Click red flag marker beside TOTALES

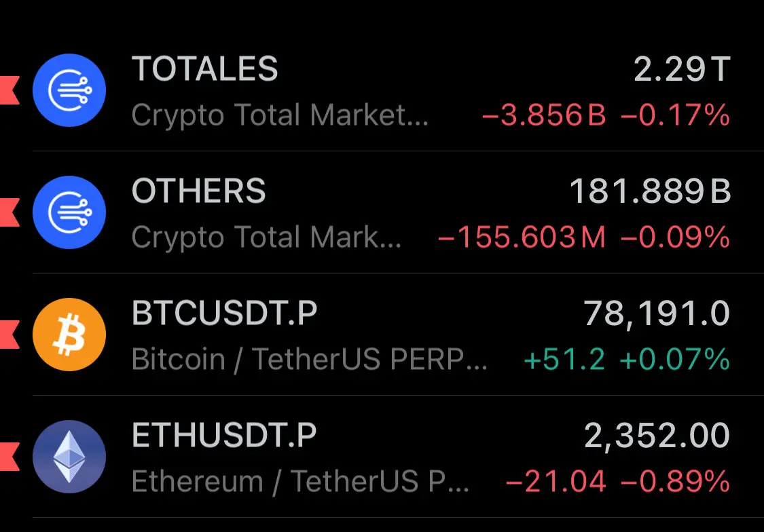9,90
